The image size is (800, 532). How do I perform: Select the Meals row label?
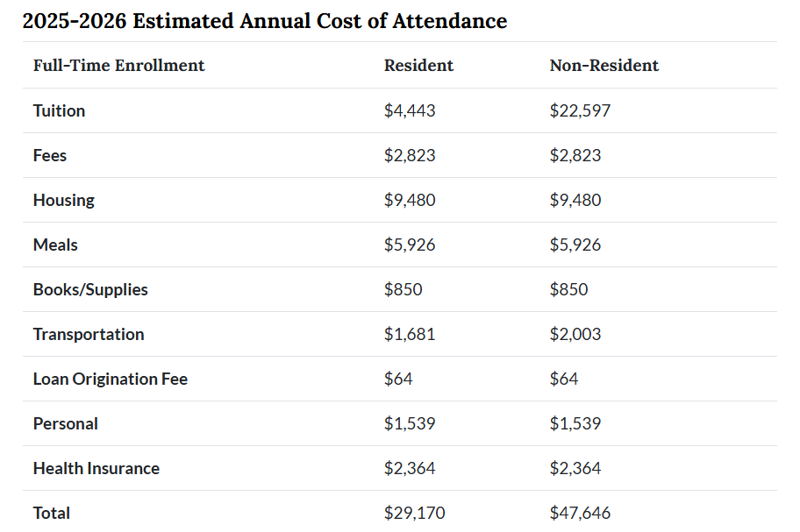point(55,245)
